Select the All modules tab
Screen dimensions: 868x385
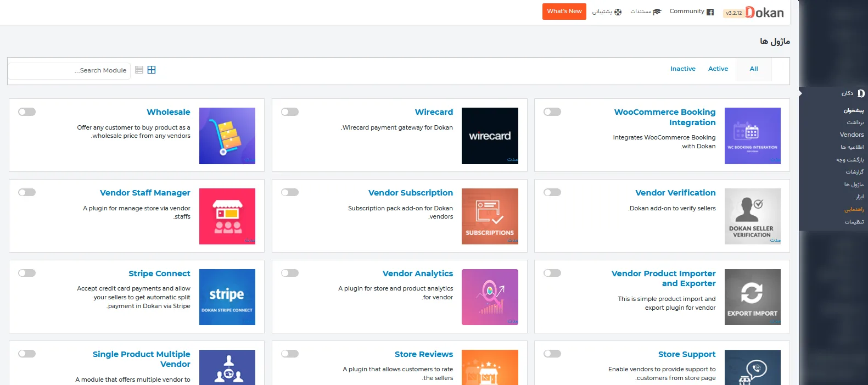click(754, 69)
